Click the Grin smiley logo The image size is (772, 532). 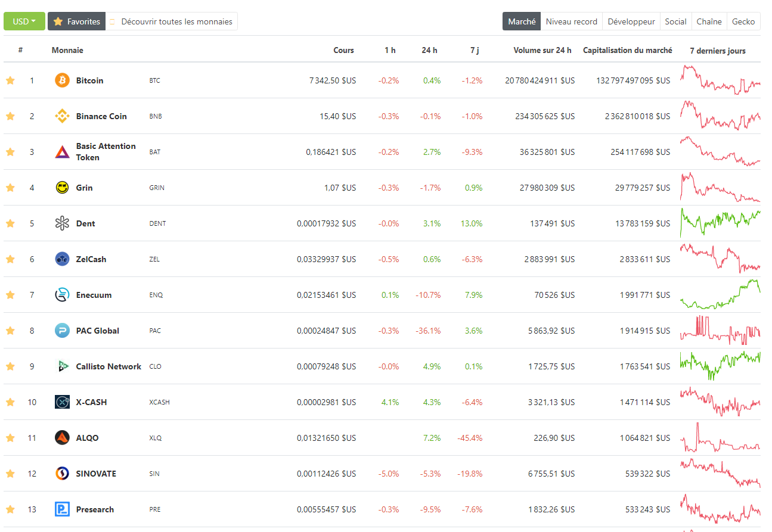[62, 188]
